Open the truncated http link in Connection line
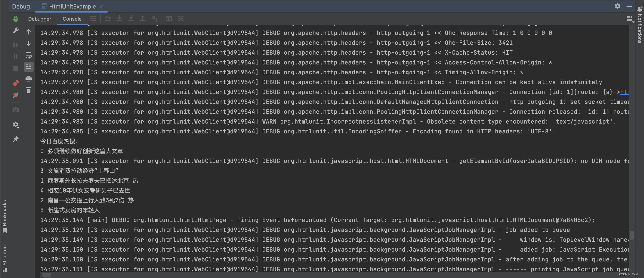644x278 pixels. click(x=624, y=92)
